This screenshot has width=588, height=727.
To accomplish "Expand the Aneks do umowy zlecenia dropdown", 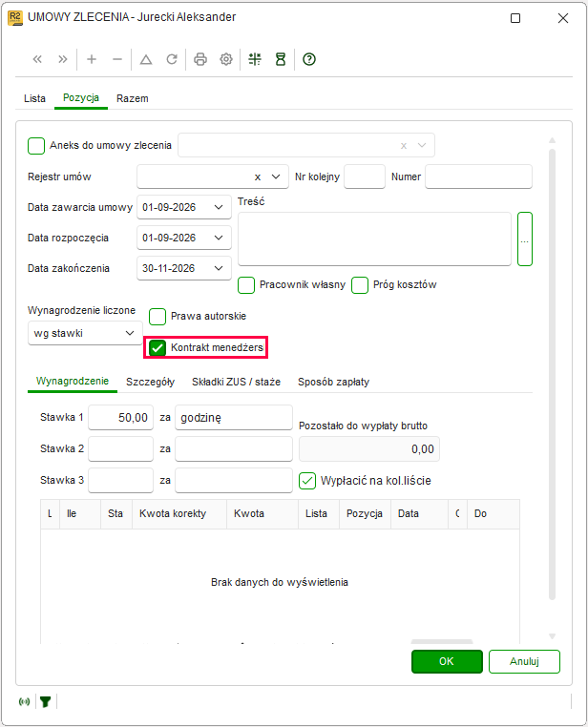I will (422, 146).
